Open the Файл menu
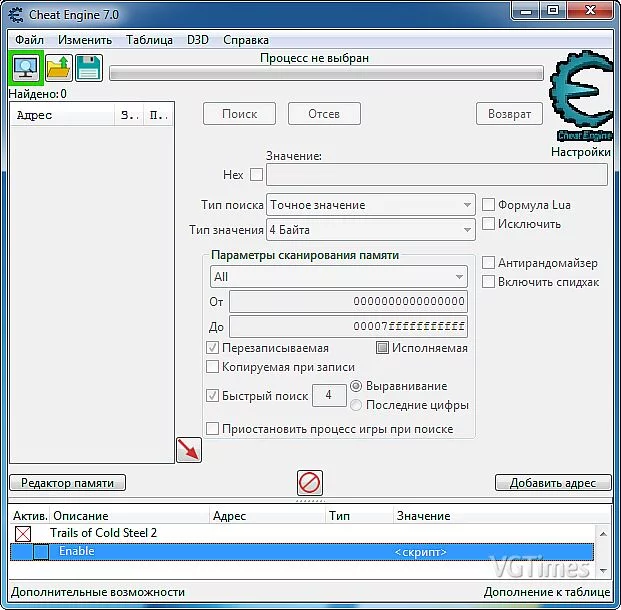Screen dimensions: 621x610 click(29, 40)
